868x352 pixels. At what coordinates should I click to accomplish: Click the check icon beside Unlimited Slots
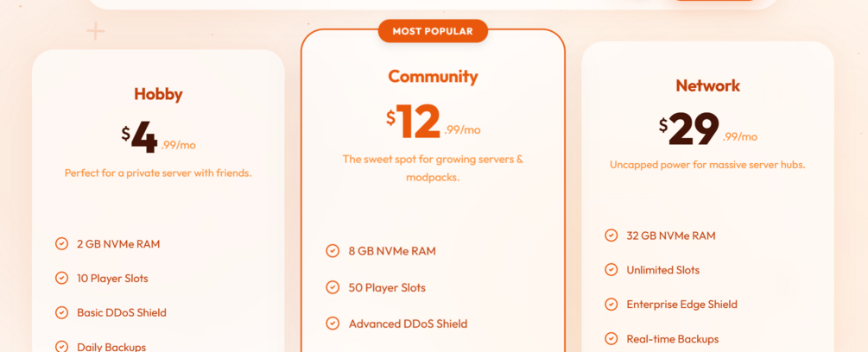click(611, 270)
